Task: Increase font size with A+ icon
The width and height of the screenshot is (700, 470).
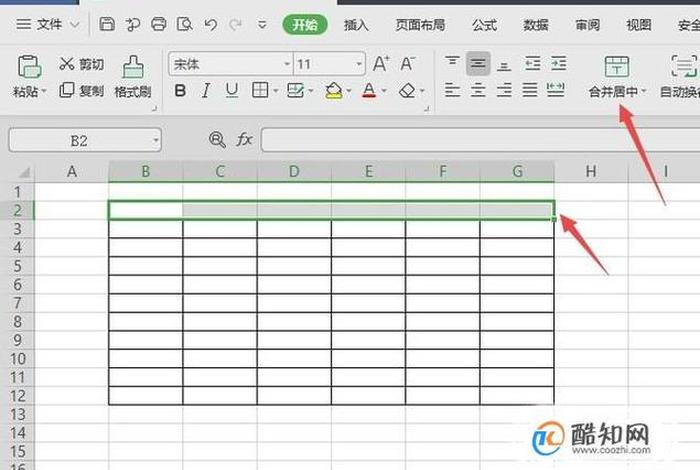Action: point(381,64)
